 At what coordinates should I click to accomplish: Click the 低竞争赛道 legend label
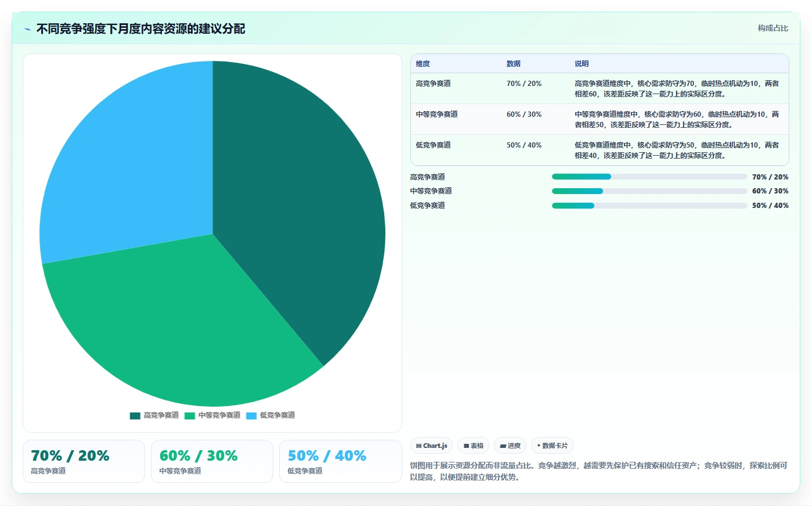tap(277, 415)
